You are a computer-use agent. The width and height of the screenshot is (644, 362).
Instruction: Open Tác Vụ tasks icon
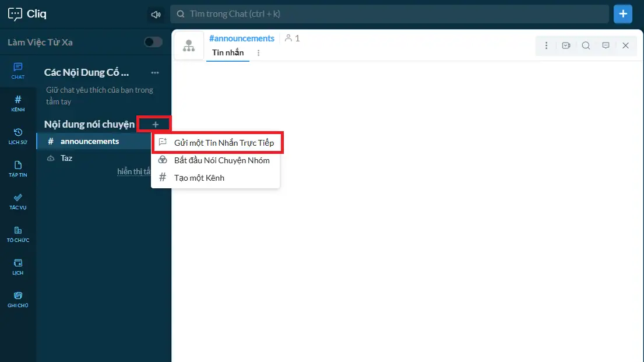[18, 201]
